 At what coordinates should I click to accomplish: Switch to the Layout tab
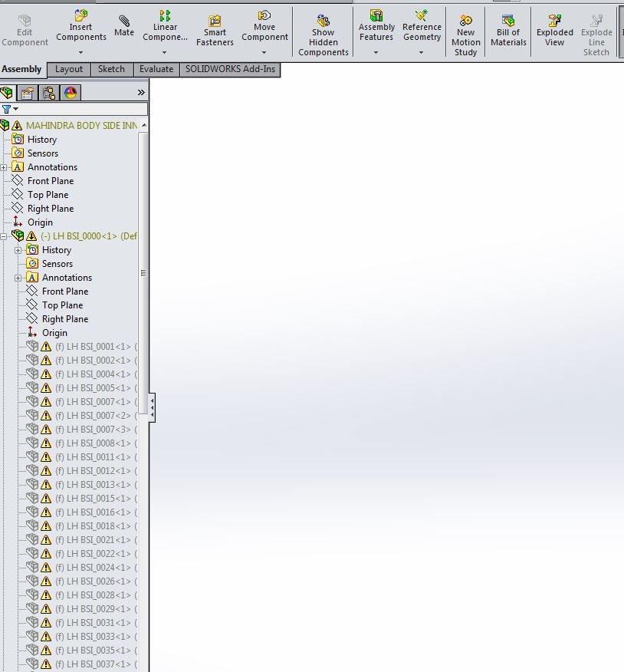[69, 69]
